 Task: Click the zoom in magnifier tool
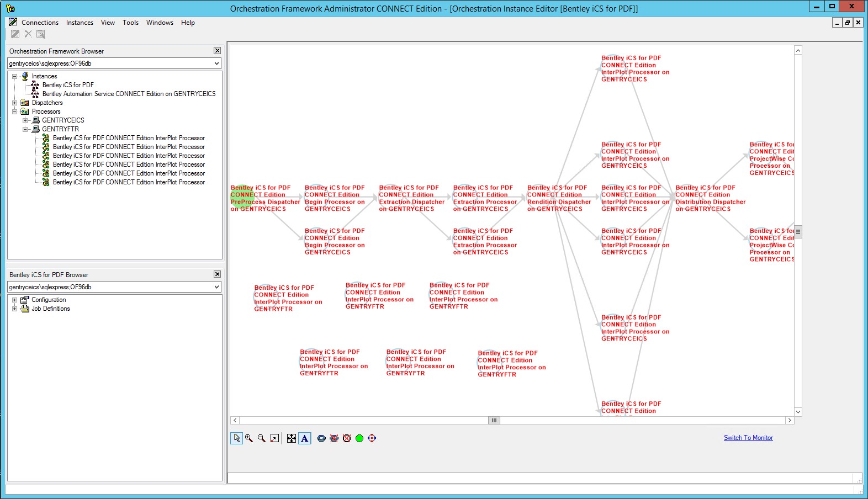click(x=249, y=438)
